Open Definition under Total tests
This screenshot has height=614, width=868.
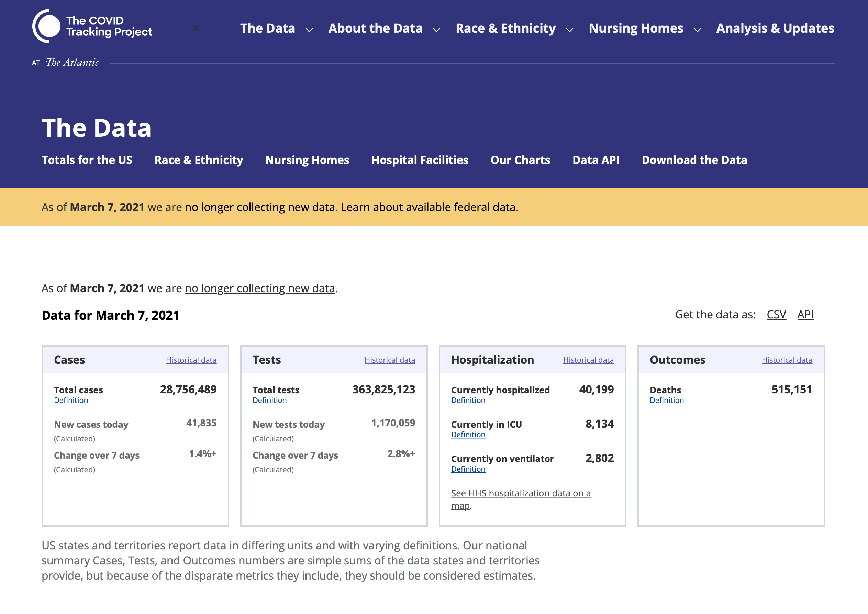point(269,400)
